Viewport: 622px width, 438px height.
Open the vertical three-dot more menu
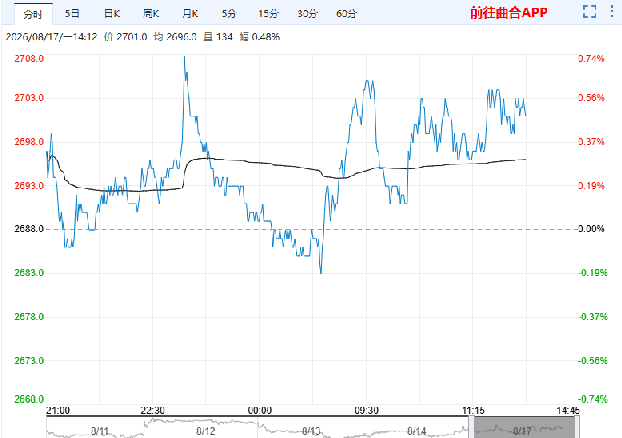612,11
